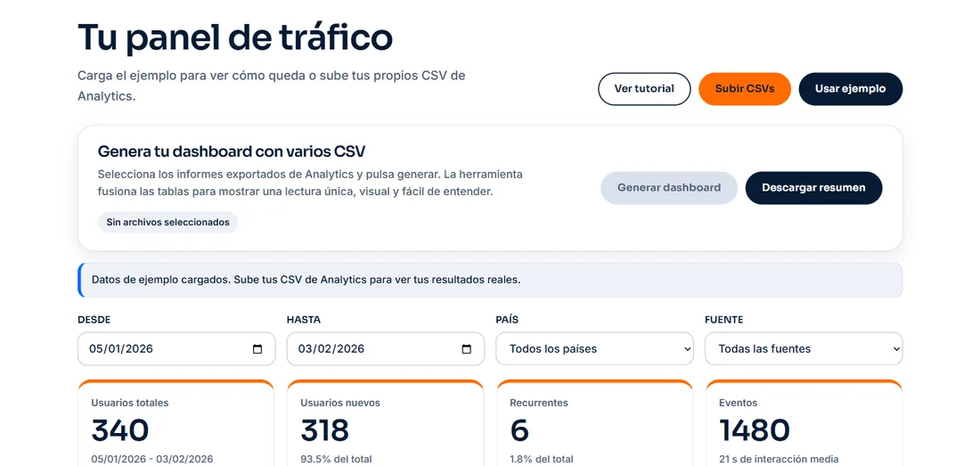Click the DESDE field label

tap(94, 320)
